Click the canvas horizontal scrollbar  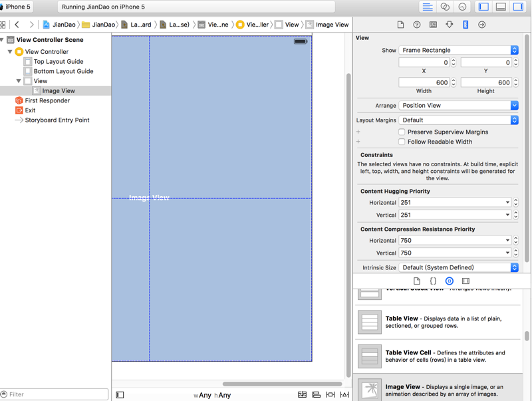click(282, 384)
